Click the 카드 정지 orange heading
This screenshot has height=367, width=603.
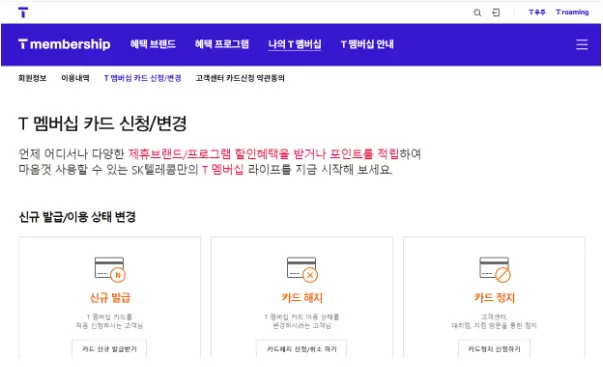[495, 298]
